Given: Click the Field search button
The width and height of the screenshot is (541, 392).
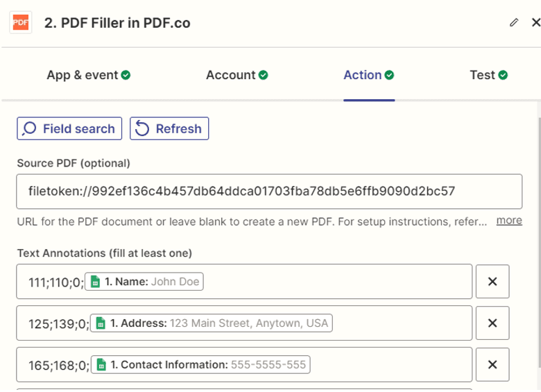Looking at the screenshot, I should coord(69,128).
